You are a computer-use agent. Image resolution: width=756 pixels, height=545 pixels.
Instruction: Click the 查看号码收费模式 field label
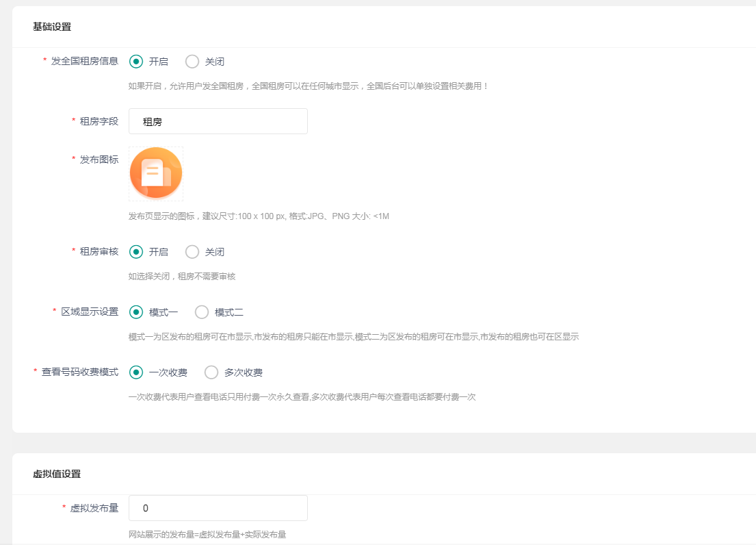pos(79,372)
